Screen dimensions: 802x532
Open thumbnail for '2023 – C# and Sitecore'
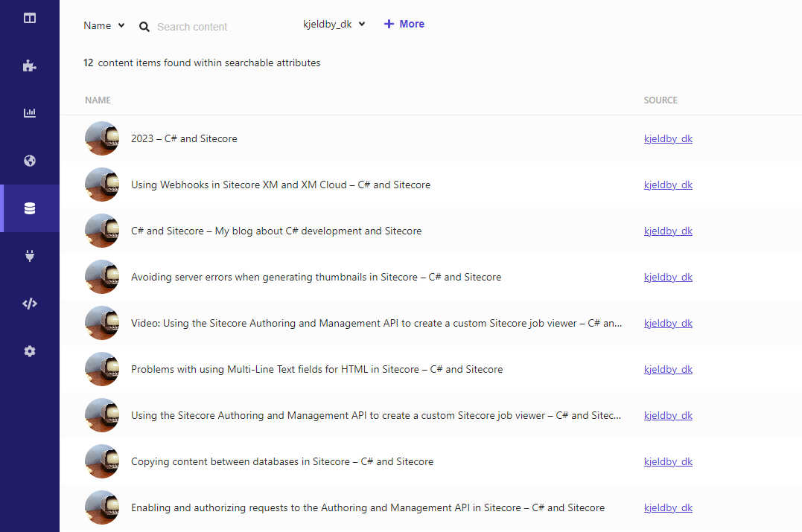(102, 138)
